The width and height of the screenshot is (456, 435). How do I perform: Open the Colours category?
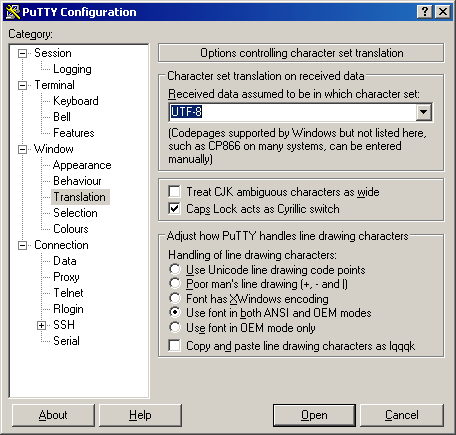[x=71, y=229]
